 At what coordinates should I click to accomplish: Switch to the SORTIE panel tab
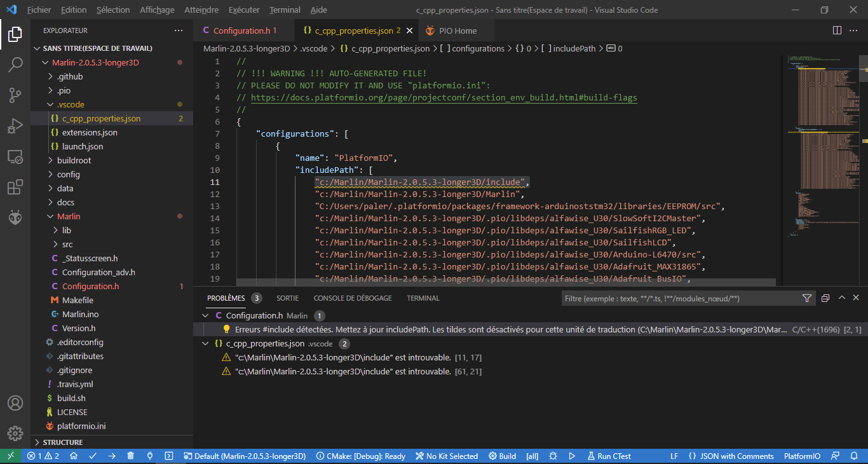tap(287, 298)
